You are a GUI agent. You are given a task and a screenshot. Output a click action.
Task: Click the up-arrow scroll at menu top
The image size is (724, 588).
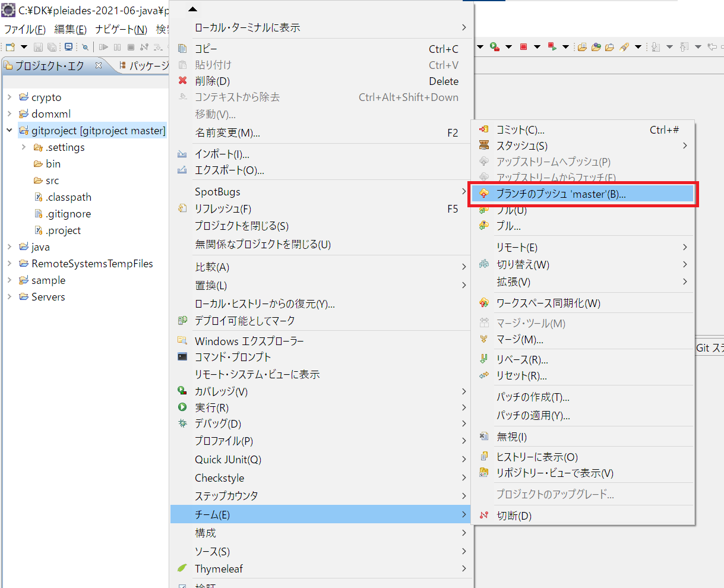pyautogui.click(x=192, y=10)
